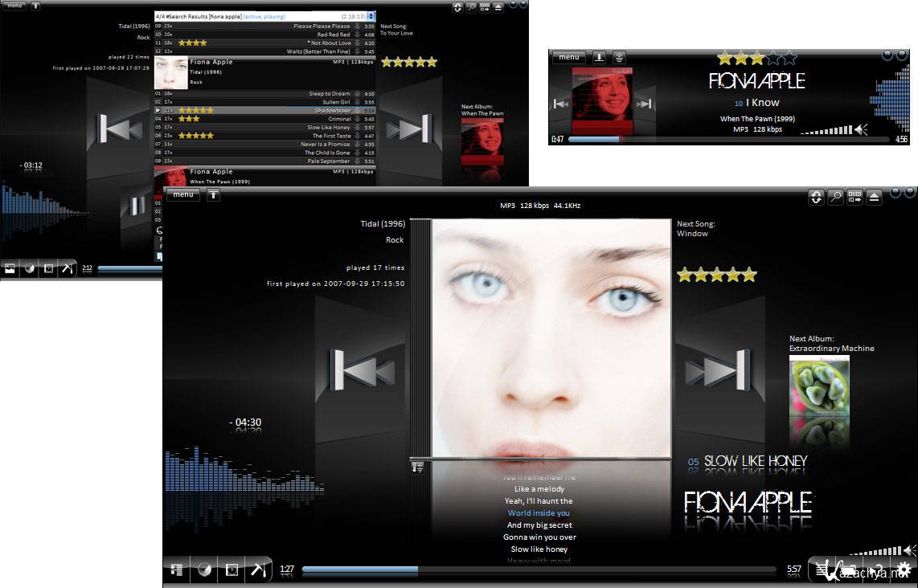
Task: Collapse large player using up-arrow button beside menu
Action: pyautogui.click(x=213, y=194)
